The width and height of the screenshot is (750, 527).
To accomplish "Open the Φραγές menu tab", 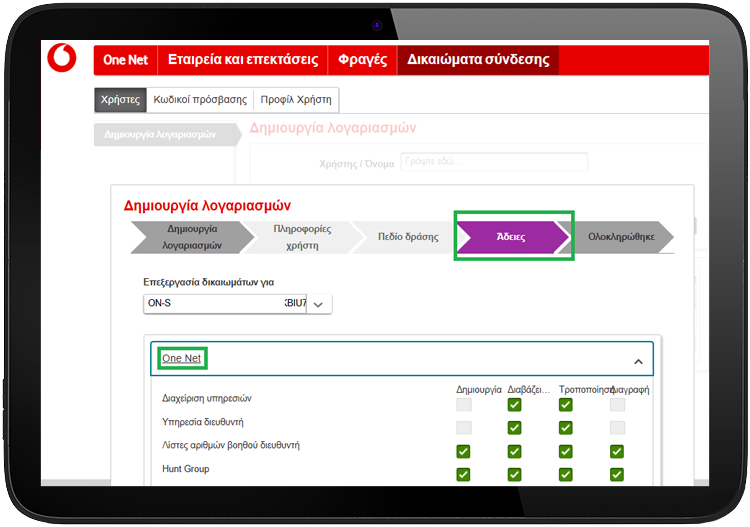I will point(362,60).
